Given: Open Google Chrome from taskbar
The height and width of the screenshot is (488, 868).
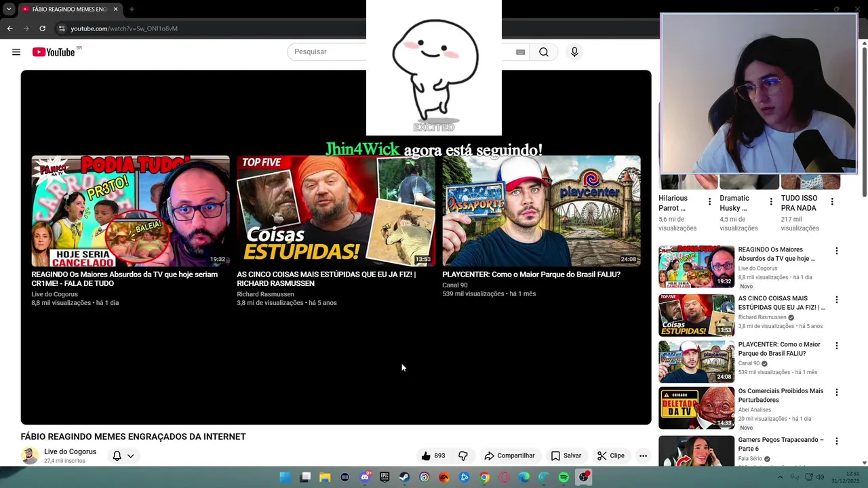Looking at the screenshot, I should coord(484,477).
